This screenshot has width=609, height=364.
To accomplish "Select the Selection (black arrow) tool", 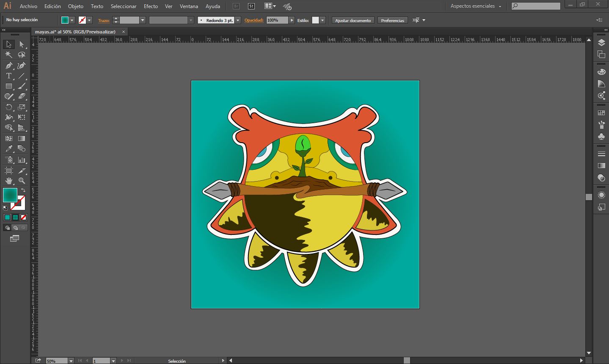I will pyautogui.click(x=8, y=44).
